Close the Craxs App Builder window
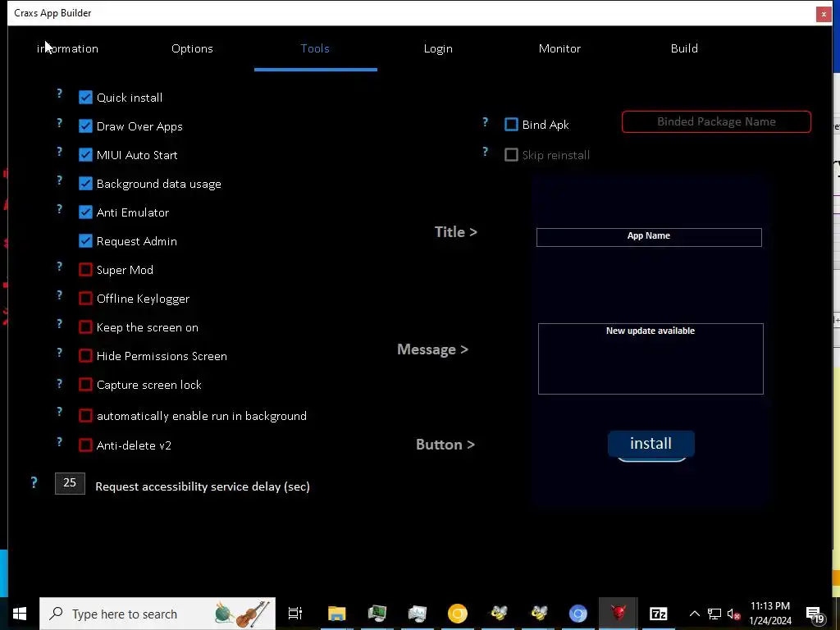 [x=824, y=14]
